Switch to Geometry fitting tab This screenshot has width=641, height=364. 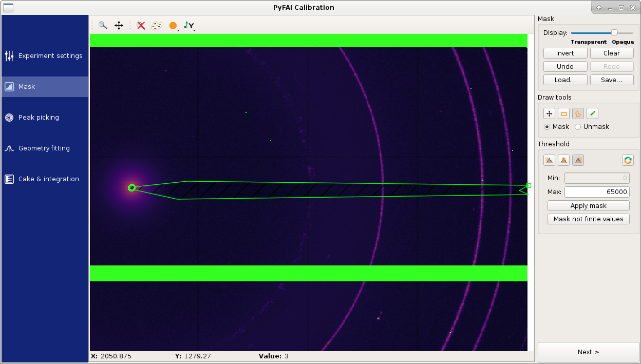click(x=45, y=148)
